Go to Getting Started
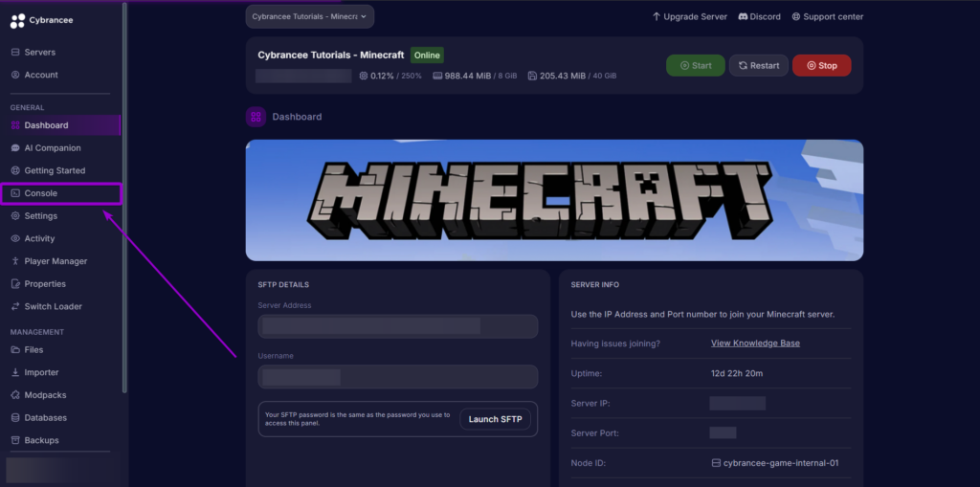The image size is (980, 487). pos(55,170)
